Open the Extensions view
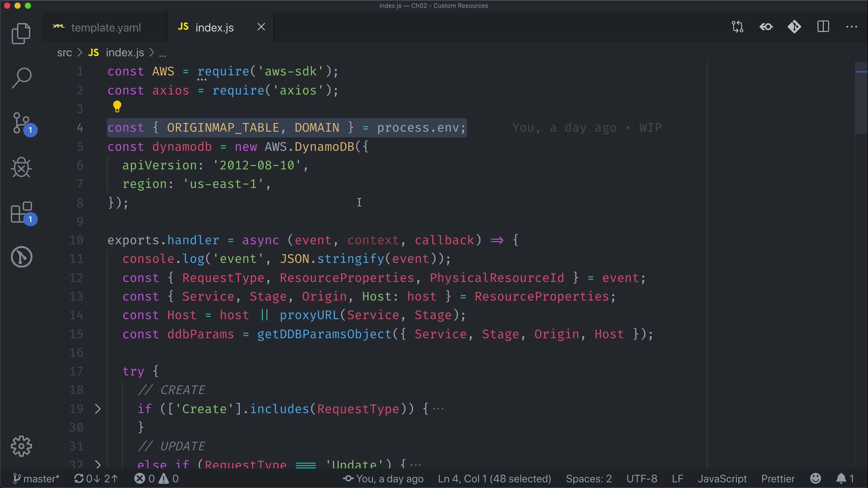868x488 pixels. coord(21,212)
